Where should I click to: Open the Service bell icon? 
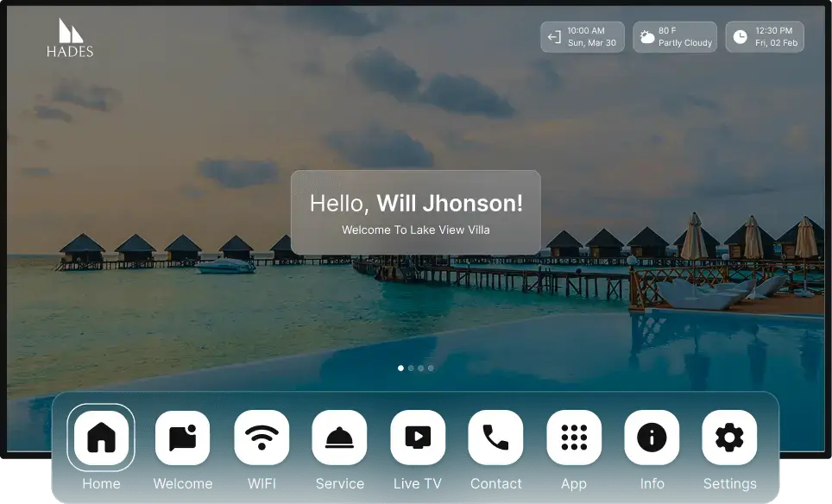coord(339,438)
